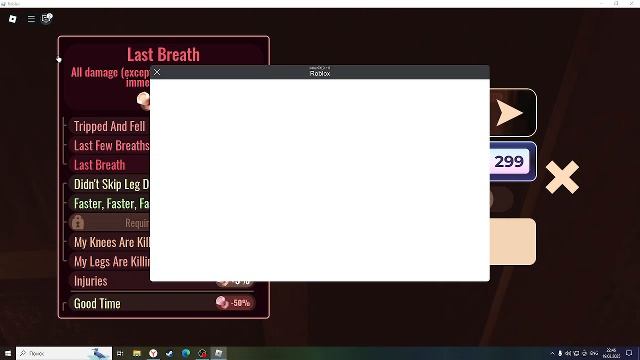Select the Tripped And Fell modifier

click(109, 126)
